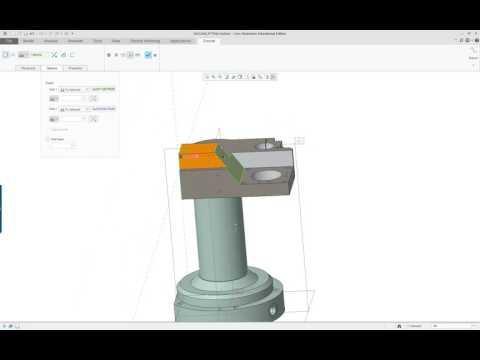Click the help icon at ribbon right end
The height and width of the screenshot is (360, 480).
[x=477, y=40]
